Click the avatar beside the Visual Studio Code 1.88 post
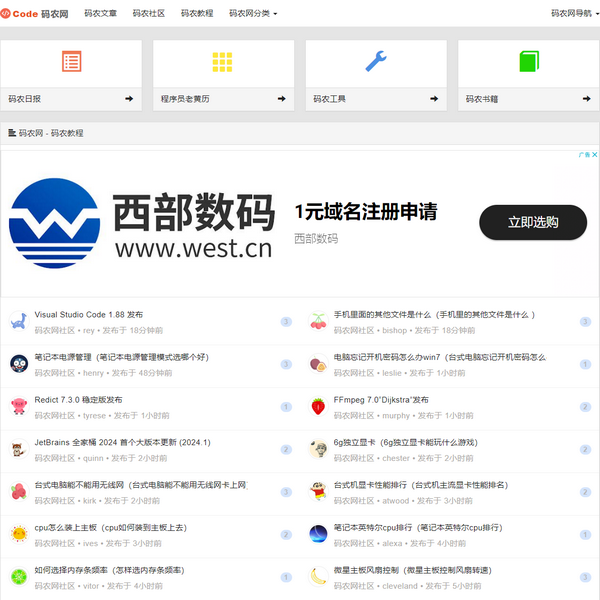Screen dimensions: 600x600 18,321
